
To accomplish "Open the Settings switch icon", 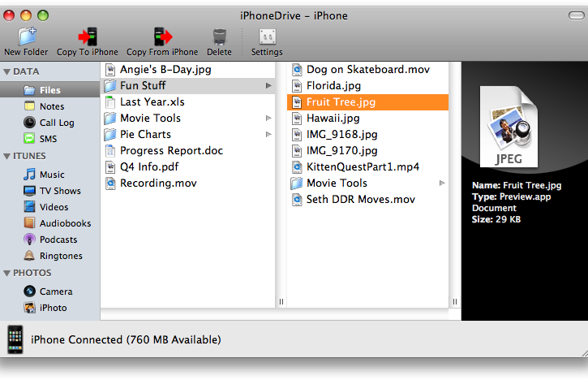I will point(268,37).
